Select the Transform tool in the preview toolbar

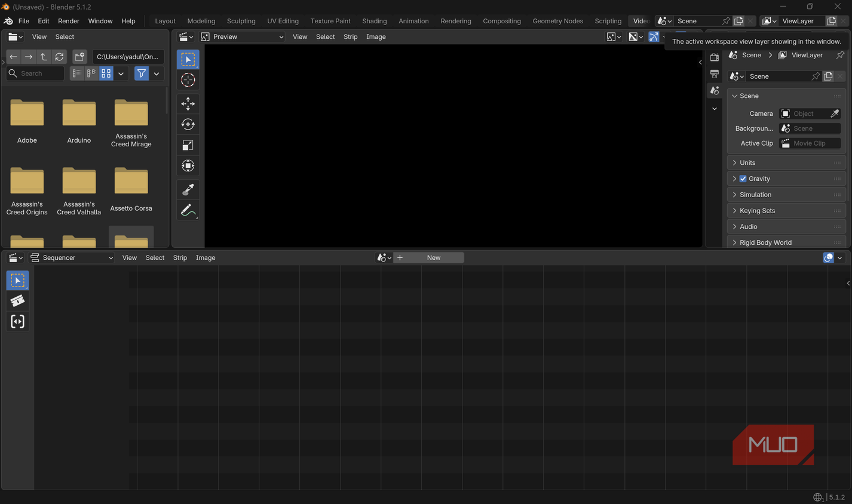pyautogui.click(x=188, y=166)
